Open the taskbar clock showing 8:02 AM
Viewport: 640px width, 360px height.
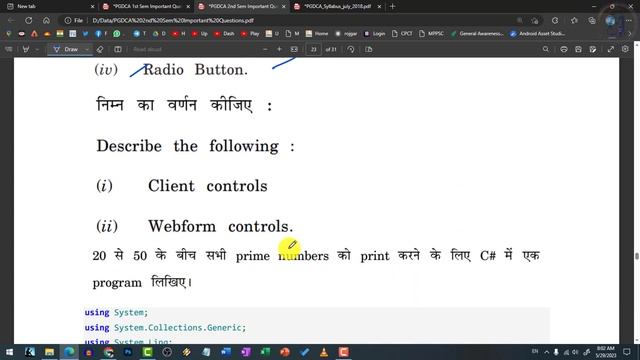606,352
